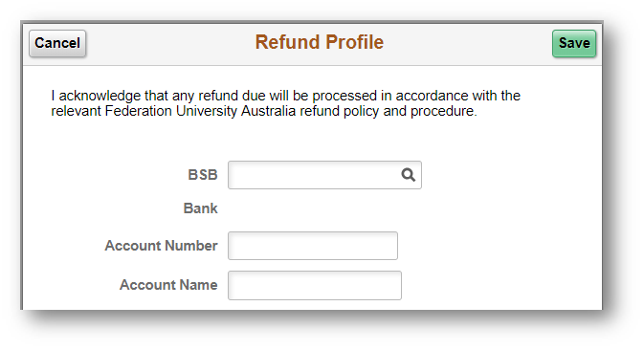Click the phrase 'any refund due'
The image size is (644, 350).
219,96
